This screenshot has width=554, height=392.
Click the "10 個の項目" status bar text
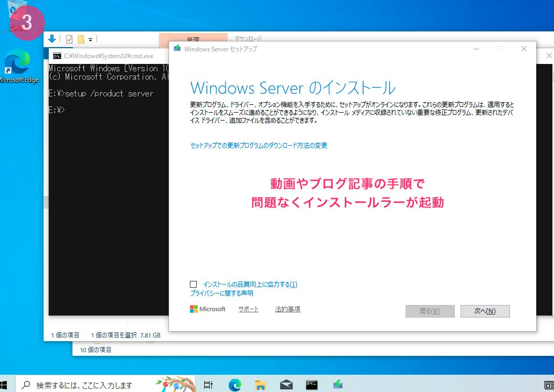pos(95,350)
